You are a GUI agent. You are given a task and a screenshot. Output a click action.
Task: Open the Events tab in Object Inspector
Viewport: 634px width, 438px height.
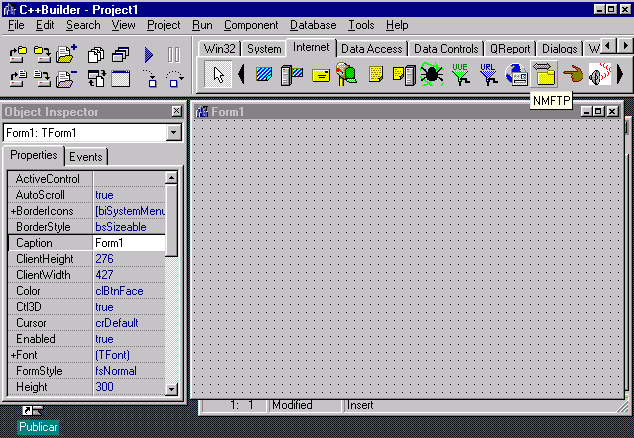[86, 157]
